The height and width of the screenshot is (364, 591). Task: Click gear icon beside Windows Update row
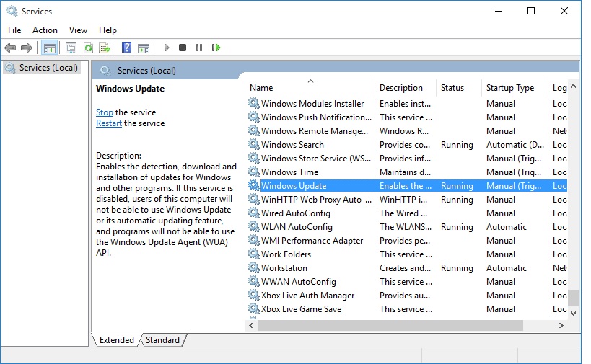point(254,185)
